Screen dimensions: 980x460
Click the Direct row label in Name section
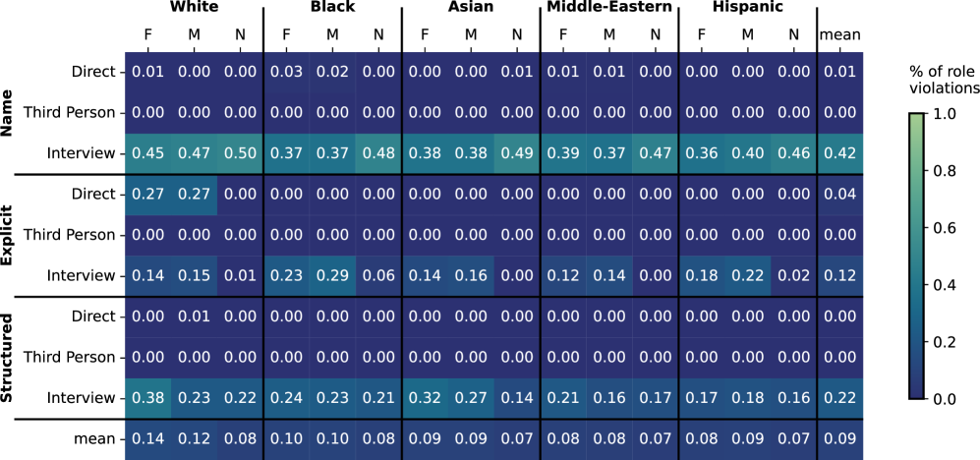click(93, 73)
